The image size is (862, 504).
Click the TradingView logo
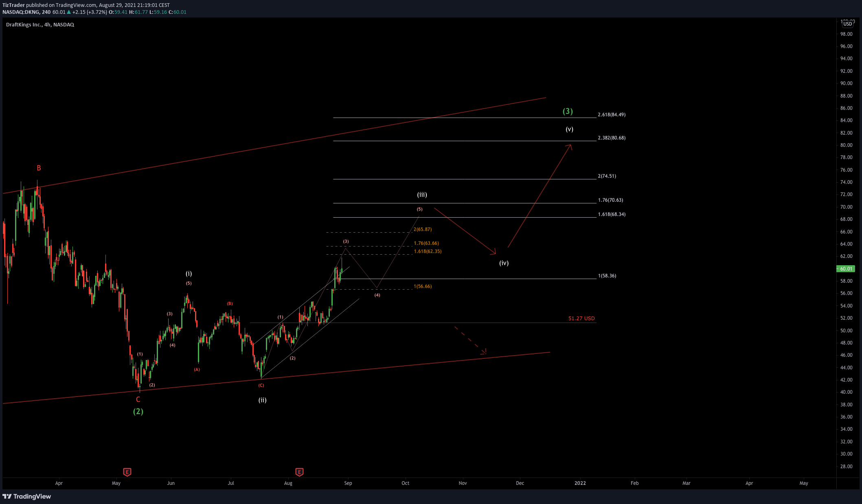[x=27, y=496]
